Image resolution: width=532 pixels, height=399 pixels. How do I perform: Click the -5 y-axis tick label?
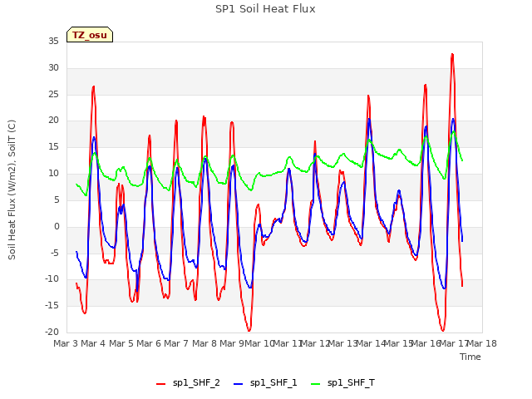(x=55, y=253)
